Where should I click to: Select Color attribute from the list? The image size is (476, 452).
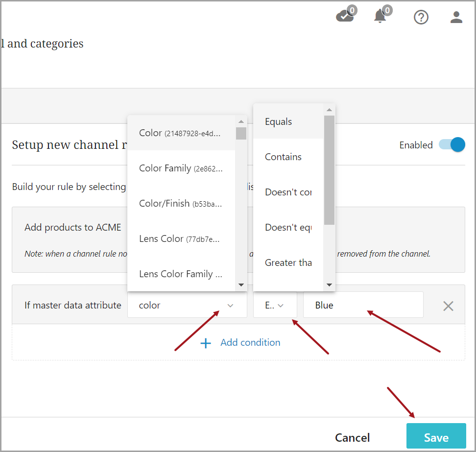pos(180,133)
